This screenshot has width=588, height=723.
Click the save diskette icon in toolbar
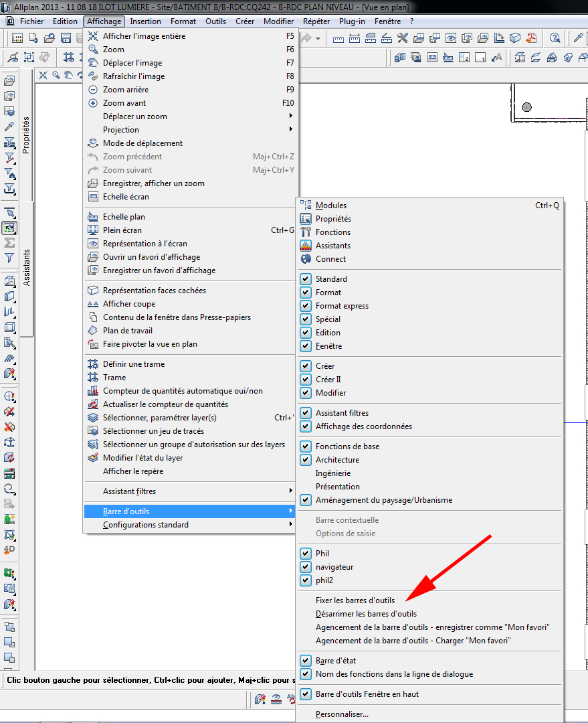coord(66,37)
